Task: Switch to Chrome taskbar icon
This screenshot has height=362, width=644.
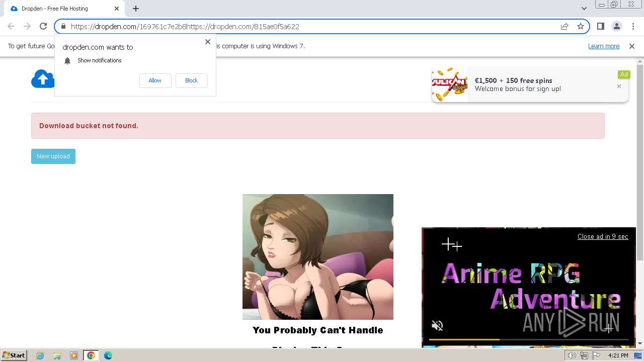Action: [91, 355]
